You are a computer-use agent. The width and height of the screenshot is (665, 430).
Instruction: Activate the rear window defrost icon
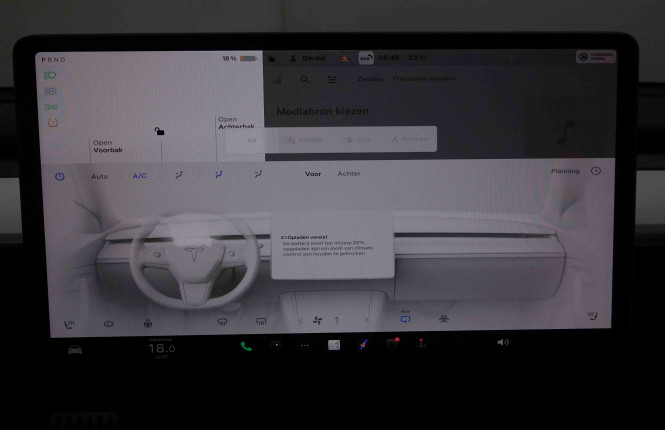pos(261,322)
